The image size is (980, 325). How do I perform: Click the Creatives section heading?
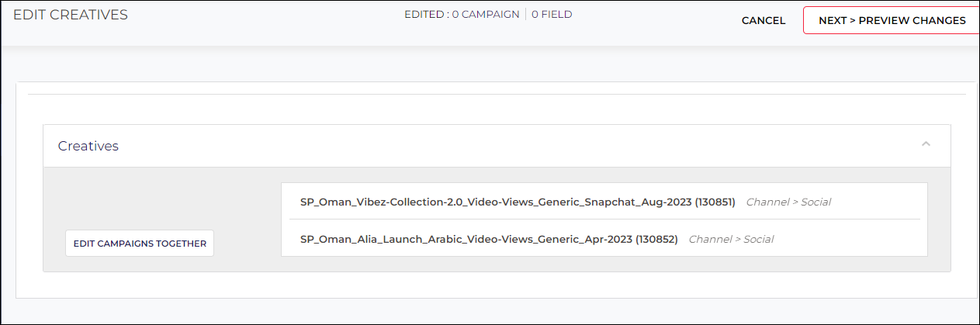click(x=88, y=146)
